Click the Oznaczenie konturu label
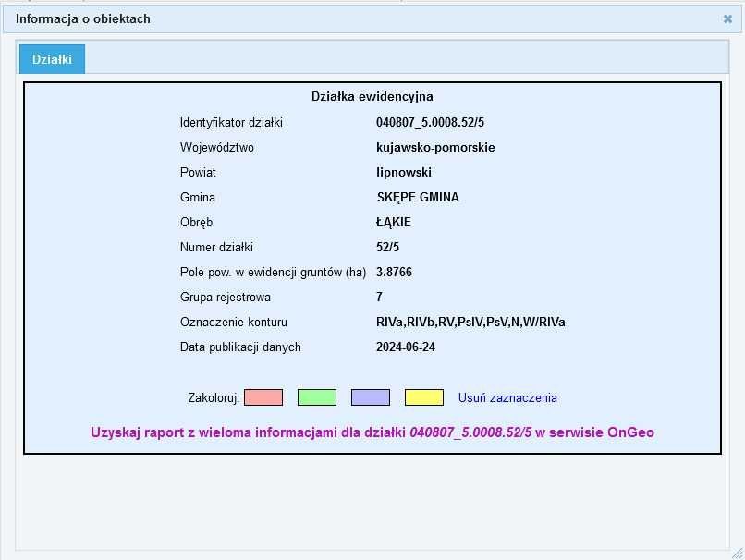The height and width of the screenshot is (560, 745). [x=233, y=322]
